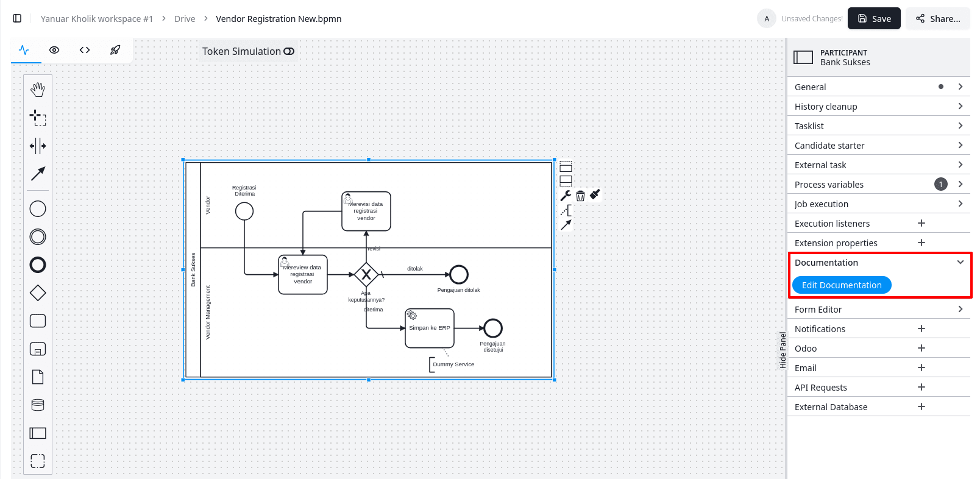980x479 pixels.
Task: Hide the properties panel
Action: [x=783, y=350]
